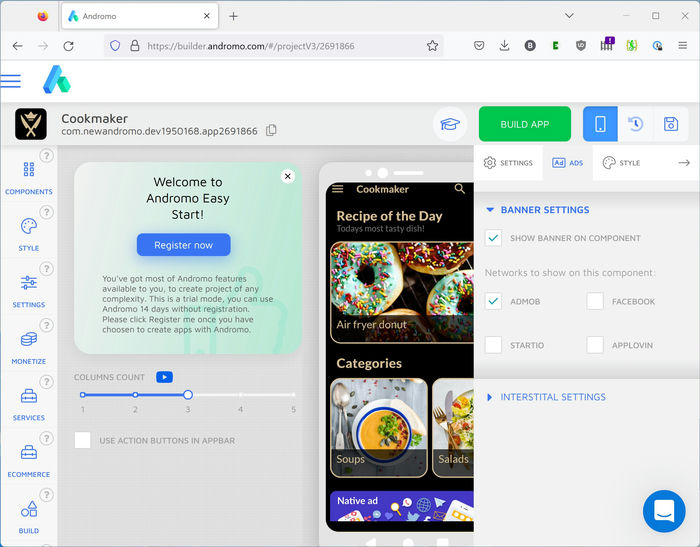Open the Air fryer donut recipe card
This screenshot has height=547, width=700.
[x=402, y=292]
